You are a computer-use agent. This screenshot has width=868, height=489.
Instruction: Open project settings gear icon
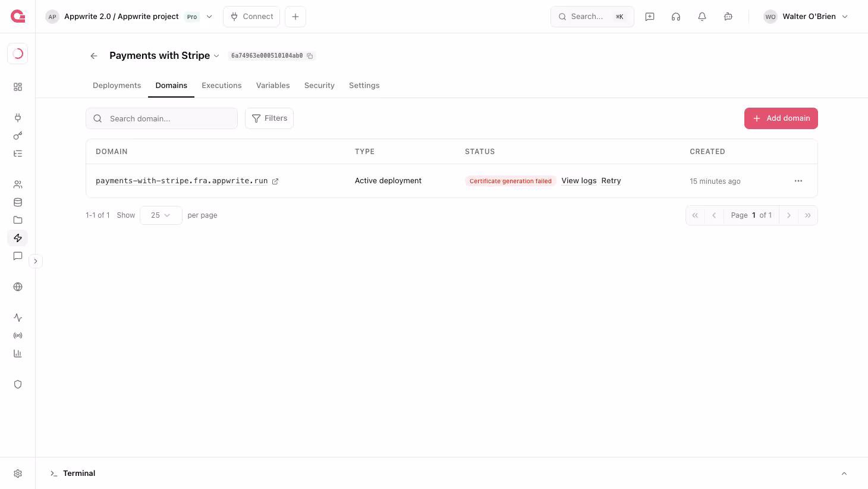point(18,474)
